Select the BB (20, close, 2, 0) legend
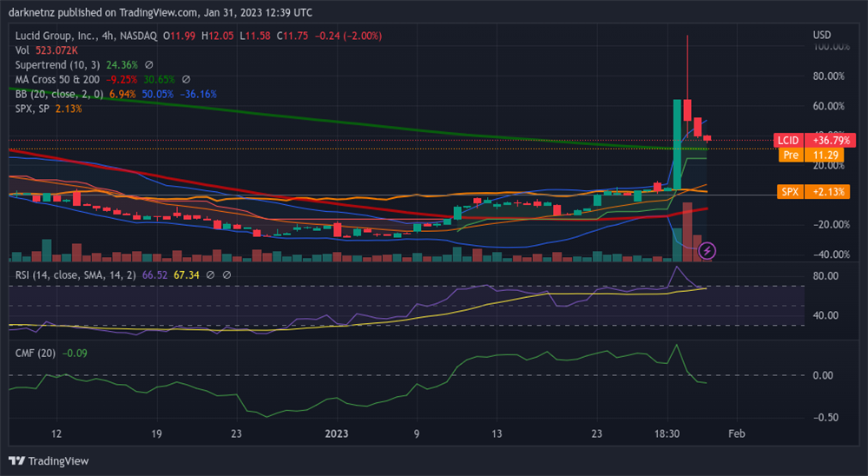 pos(60,94)
